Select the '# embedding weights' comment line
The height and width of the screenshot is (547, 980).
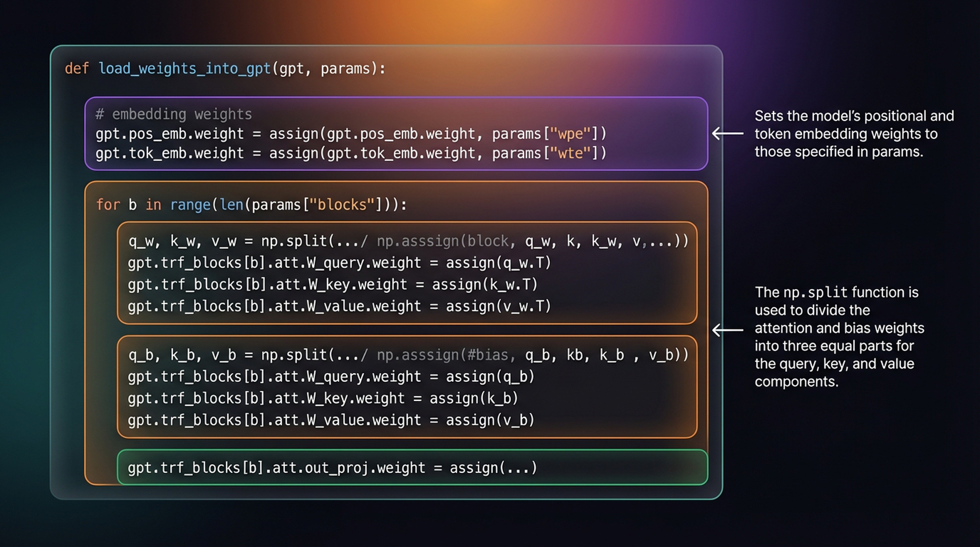click(174, 114)
